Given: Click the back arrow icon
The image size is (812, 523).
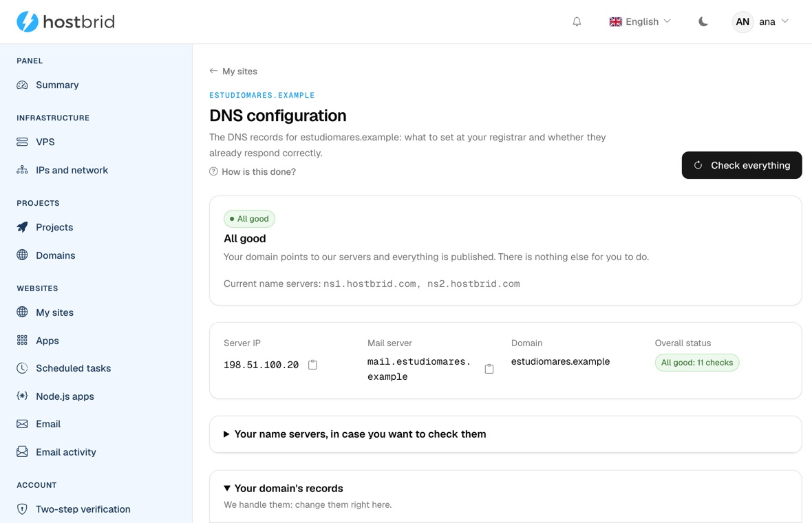Looking at the screenshot, I should [x=213, y=71].
